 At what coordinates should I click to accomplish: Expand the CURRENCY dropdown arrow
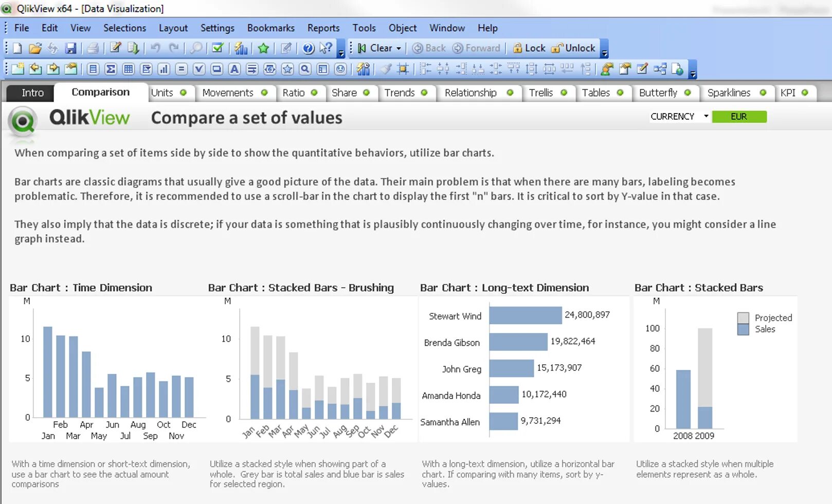pyautogui.click(x=706, y=116)
